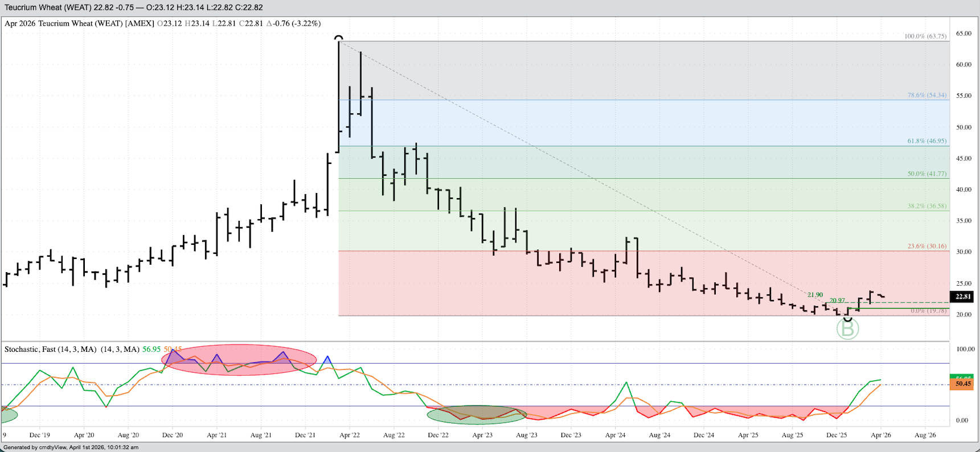Image resolution: width=980 pixels, height=452 pixels.
Task: Click the circled B buy-signal marker
Action: point(847,329)
